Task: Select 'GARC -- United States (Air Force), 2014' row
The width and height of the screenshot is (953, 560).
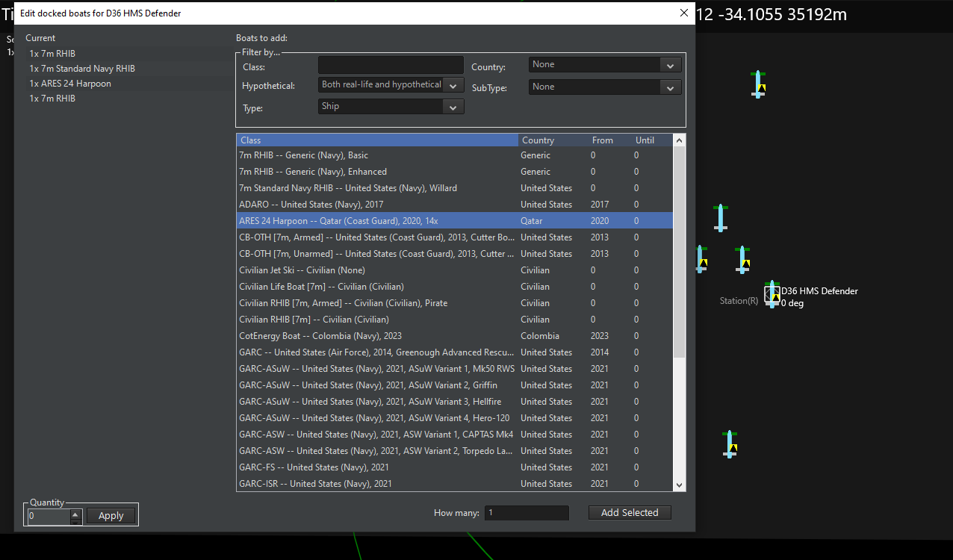Action: [x=454, y=352]
